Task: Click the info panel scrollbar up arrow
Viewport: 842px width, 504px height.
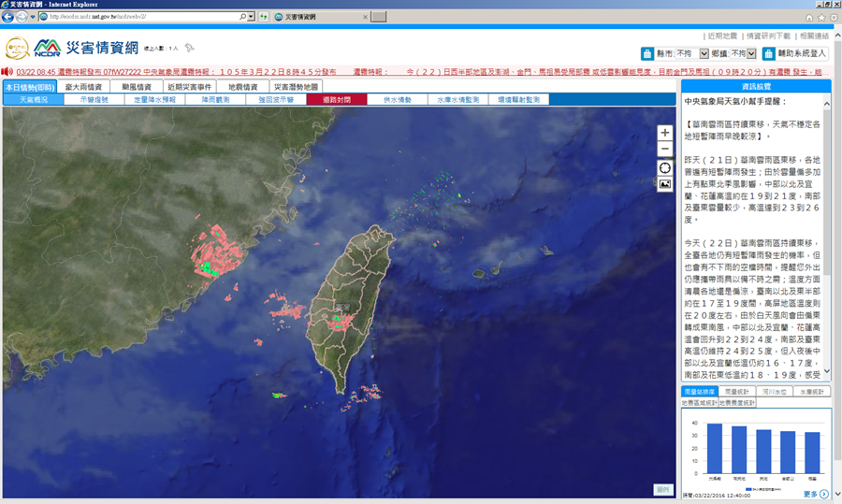Action: (827, 104)
